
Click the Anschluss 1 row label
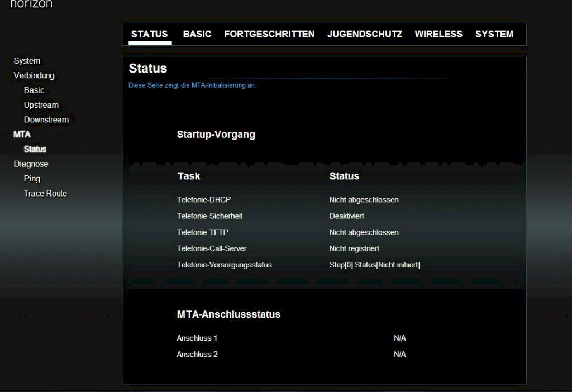197,338
